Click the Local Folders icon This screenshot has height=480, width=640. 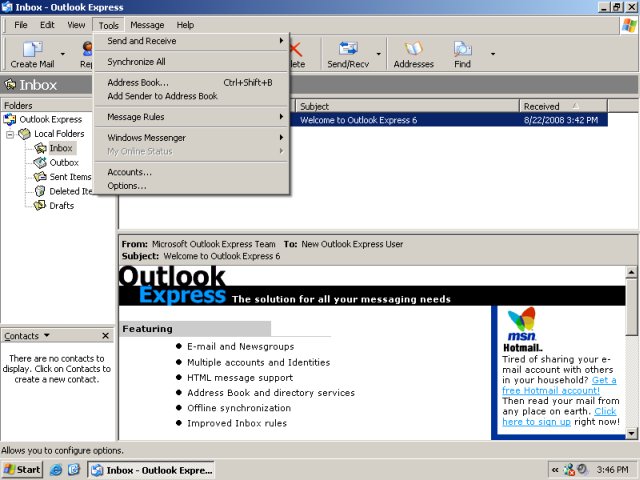pyautogui.click(x=24, y=133)
